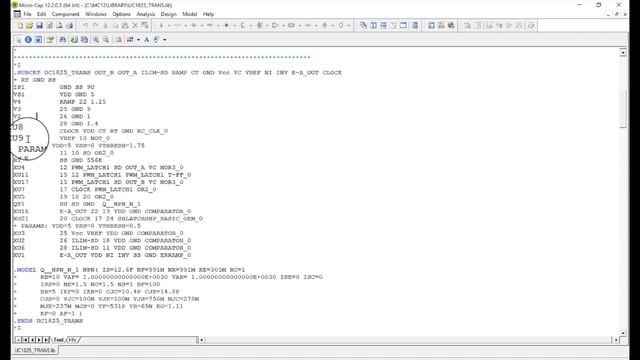640x360 pixels.
Task: Click the Print Preview icon
Action: point(59,26)
